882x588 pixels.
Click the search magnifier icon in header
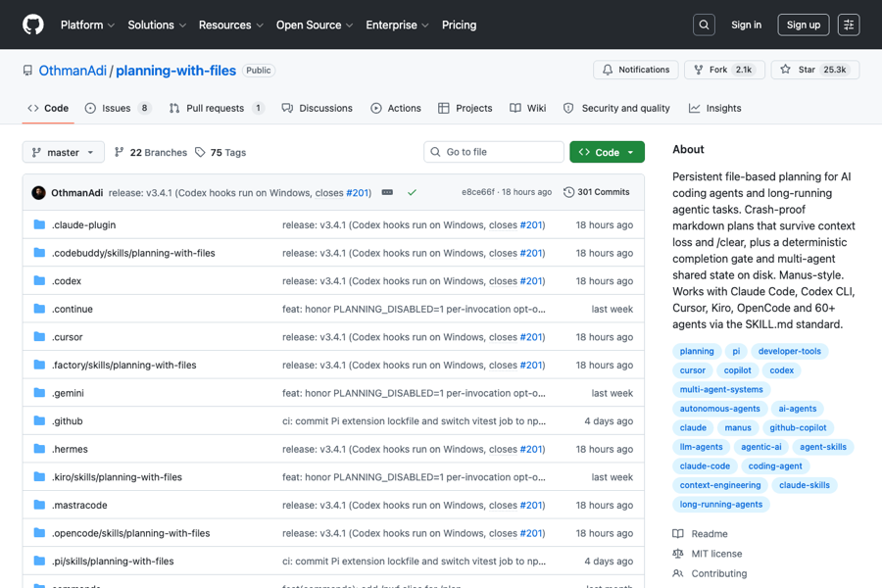click(704, 24)
